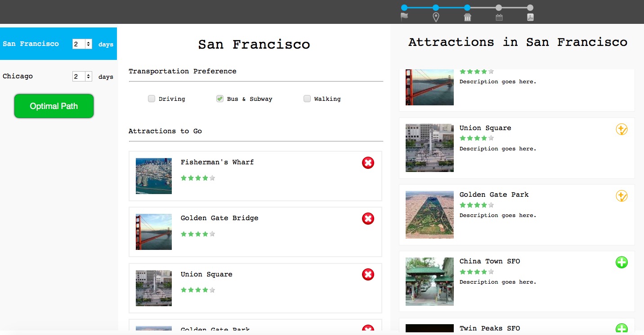Click the map pin step icon
This screenshot has width=644, height=335.
click(x=436, y=18)
